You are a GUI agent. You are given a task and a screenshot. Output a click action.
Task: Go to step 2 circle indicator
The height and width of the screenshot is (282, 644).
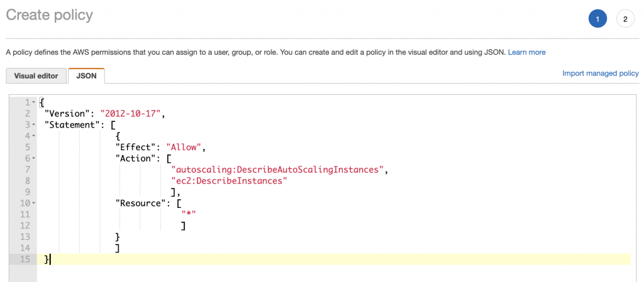pyautogui.click(x=625, y=19)
